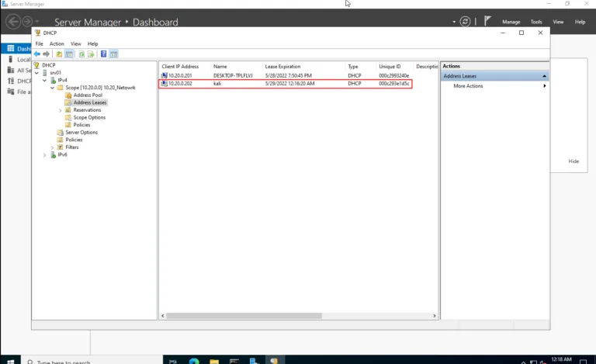Click More Actions in the Actions pane

click(x=468, y=86)
